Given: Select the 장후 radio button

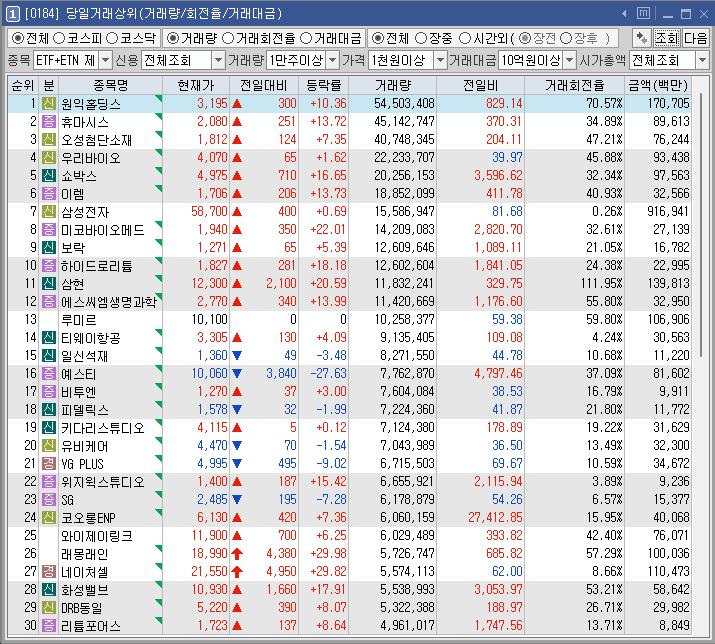Looking at the screenshot, I should pos(565,38).
